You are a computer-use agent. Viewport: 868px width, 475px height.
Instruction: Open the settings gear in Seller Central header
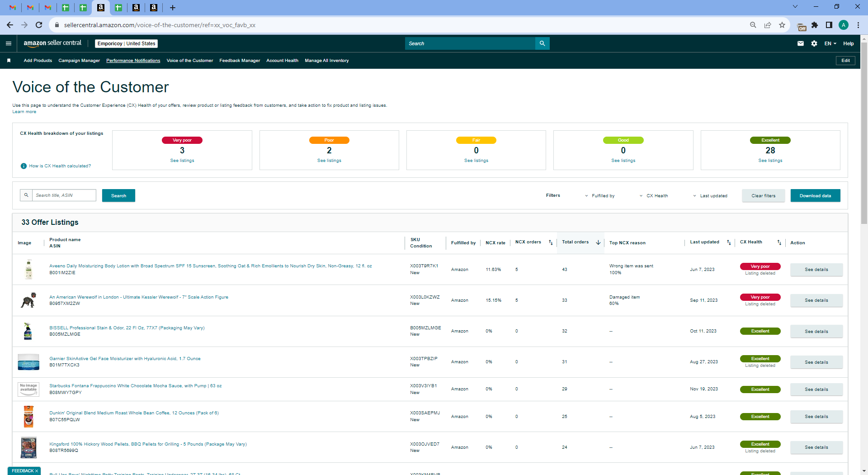click(x=814, y=43)
